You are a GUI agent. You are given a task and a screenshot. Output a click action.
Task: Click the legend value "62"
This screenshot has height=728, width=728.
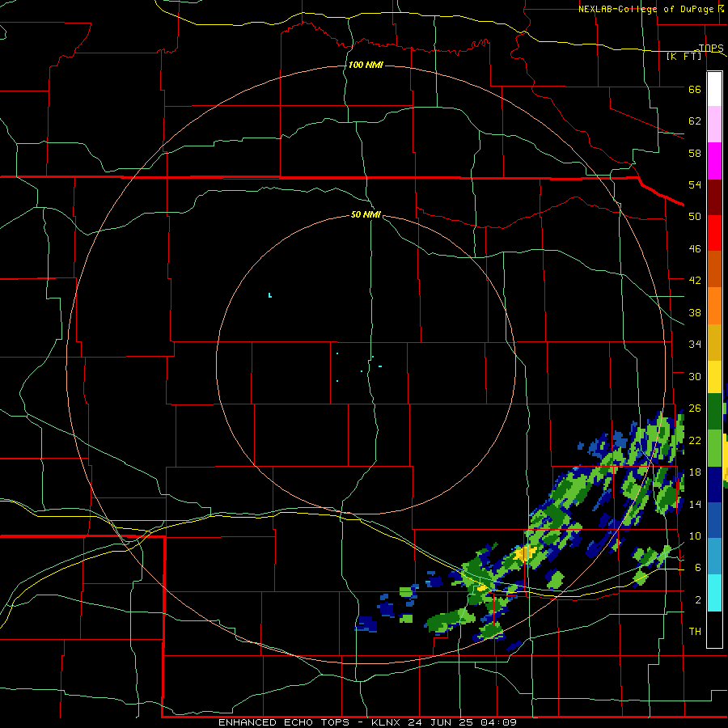coord(695,121)
